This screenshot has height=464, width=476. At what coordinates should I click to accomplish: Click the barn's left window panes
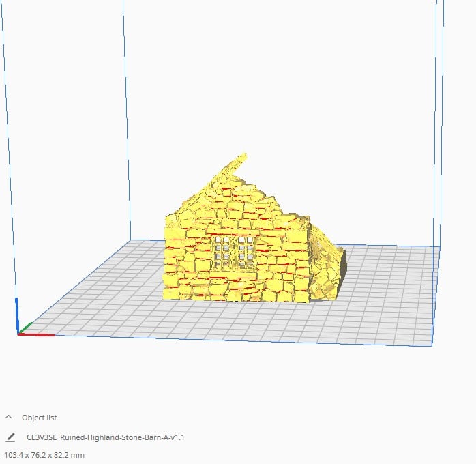tap(222, 253)
